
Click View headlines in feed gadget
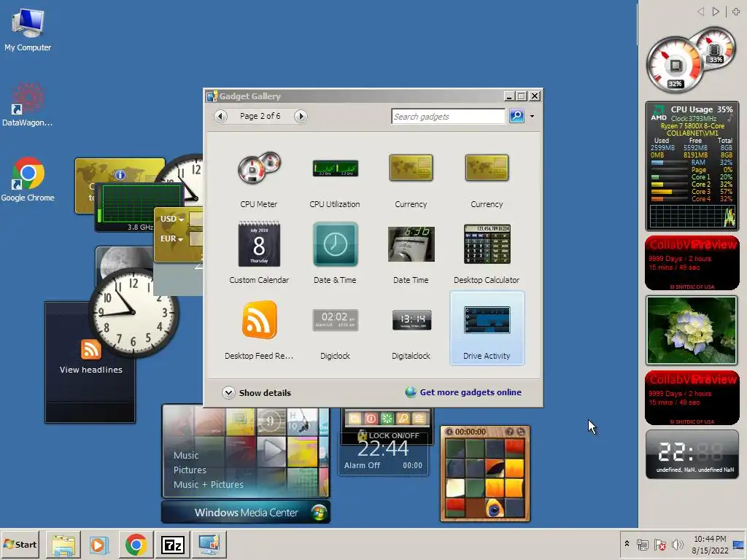[x=91, y=370]
